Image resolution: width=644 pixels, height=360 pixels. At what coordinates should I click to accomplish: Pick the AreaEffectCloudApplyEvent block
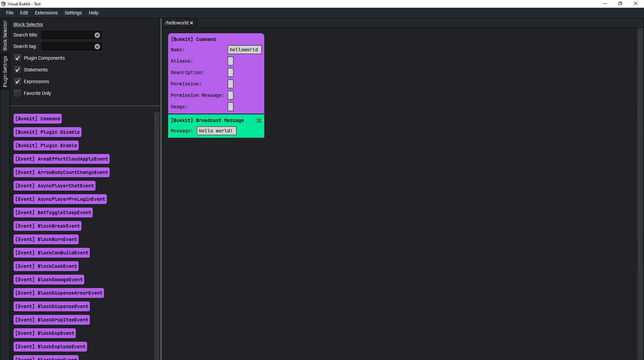(x=61, y=159)
